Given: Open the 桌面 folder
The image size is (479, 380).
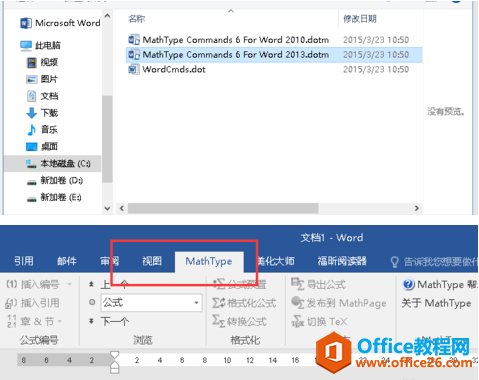Looking at the screenshot, I should coord(42,147).
